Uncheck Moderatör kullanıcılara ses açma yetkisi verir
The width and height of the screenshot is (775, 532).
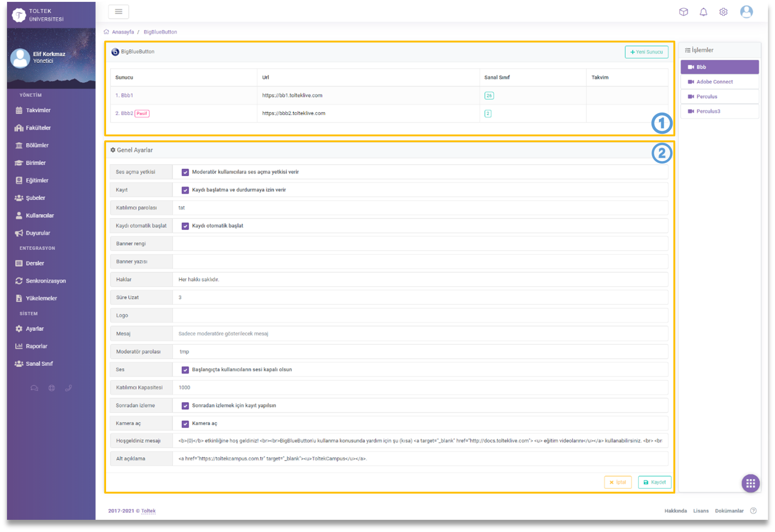tap(185, 172)
